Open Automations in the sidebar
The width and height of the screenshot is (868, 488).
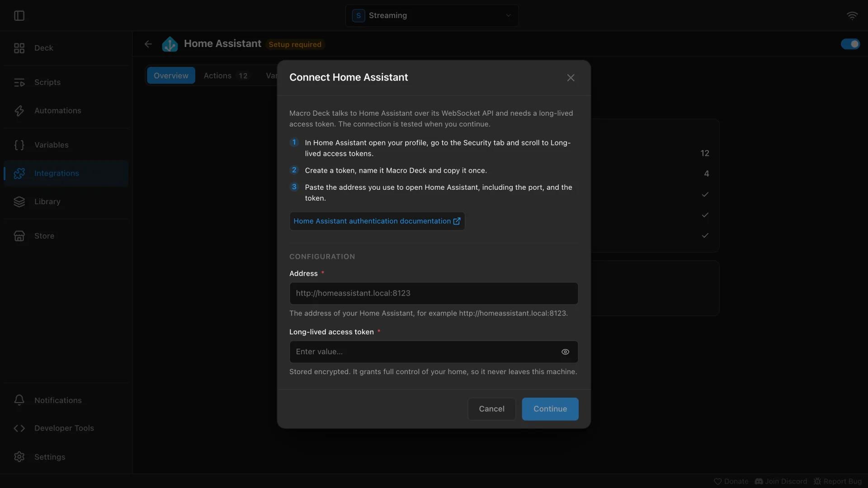click(66, 111)
